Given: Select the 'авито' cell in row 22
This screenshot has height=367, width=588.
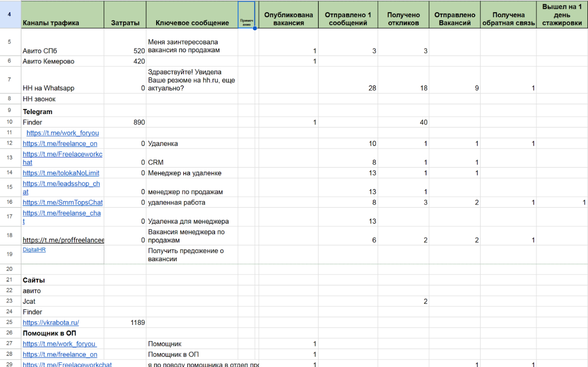Looking at the screenshot, I should click(x=62, y=291).
